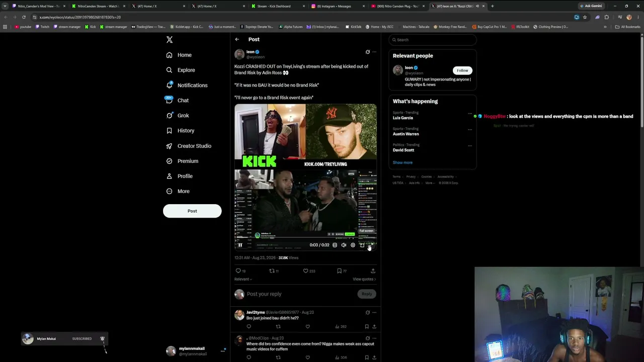Go back using the Post header arrow
This screenshot has height=362, width=644.
(x=237, y=39)
